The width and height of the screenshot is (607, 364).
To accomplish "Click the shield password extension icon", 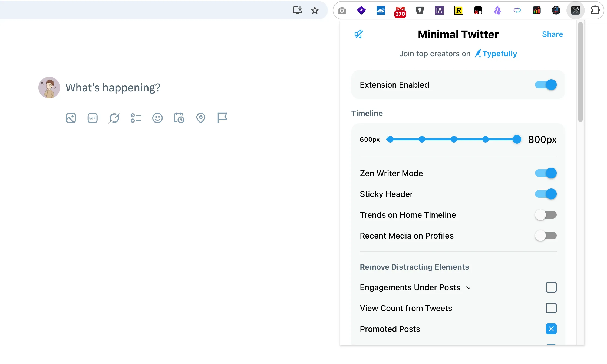I will point(420,11).
